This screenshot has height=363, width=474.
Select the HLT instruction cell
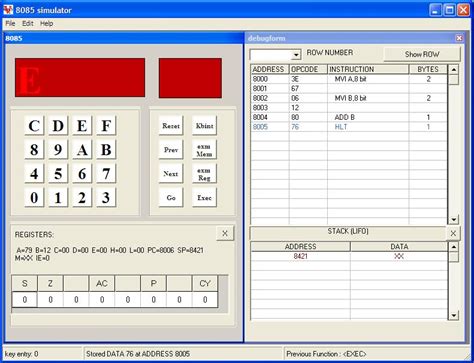pos(368,127)
